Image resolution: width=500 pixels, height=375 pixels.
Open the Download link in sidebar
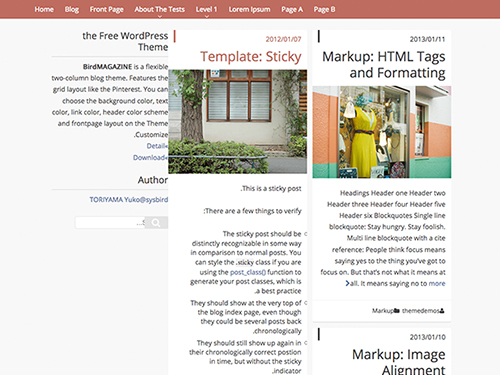(149, 157)
